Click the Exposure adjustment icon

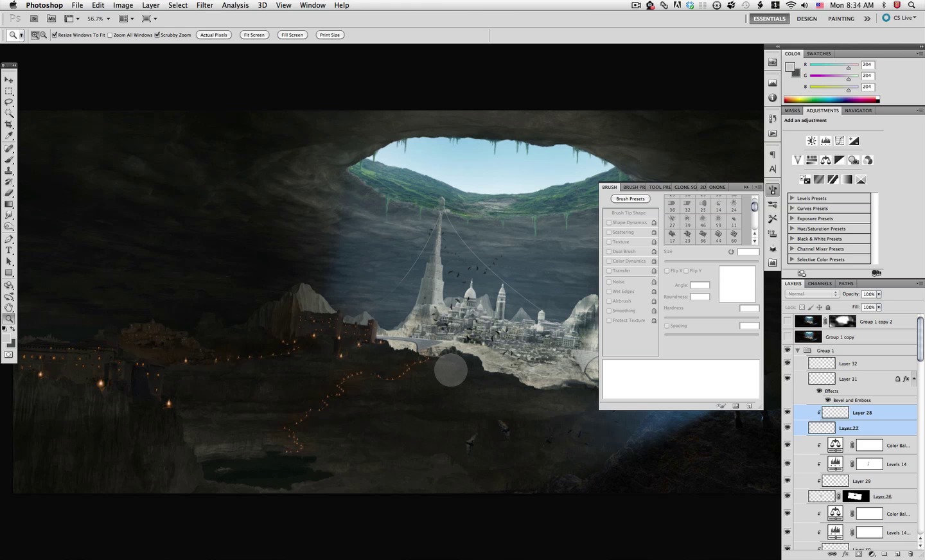[x=854, y=141]
